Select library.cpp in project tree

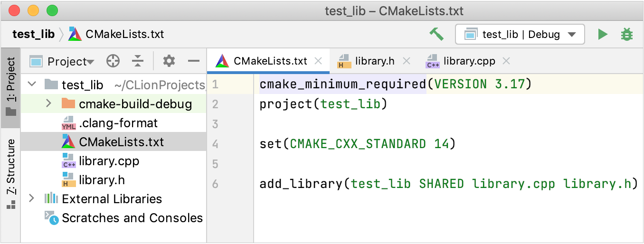(x=109, y=161)
